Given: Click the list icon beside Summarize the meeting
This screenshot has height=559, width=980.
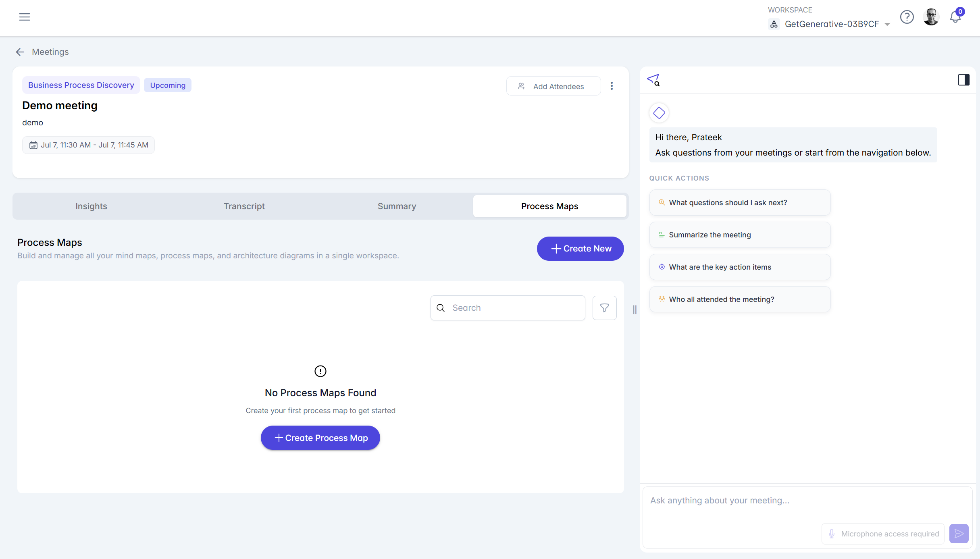Looking at the screenshot, I should pos(662,235).
